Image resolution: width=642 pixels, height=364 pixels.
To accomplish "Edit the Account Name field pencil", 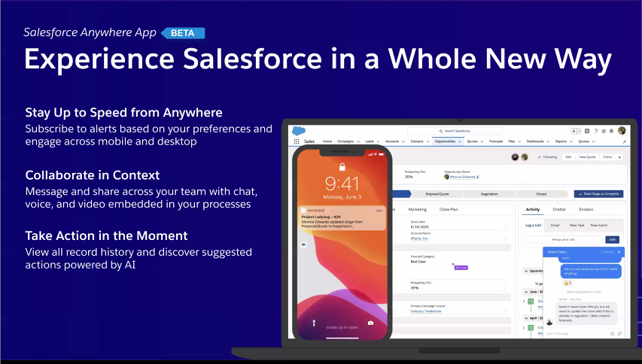I will click(x=506, y=238).
